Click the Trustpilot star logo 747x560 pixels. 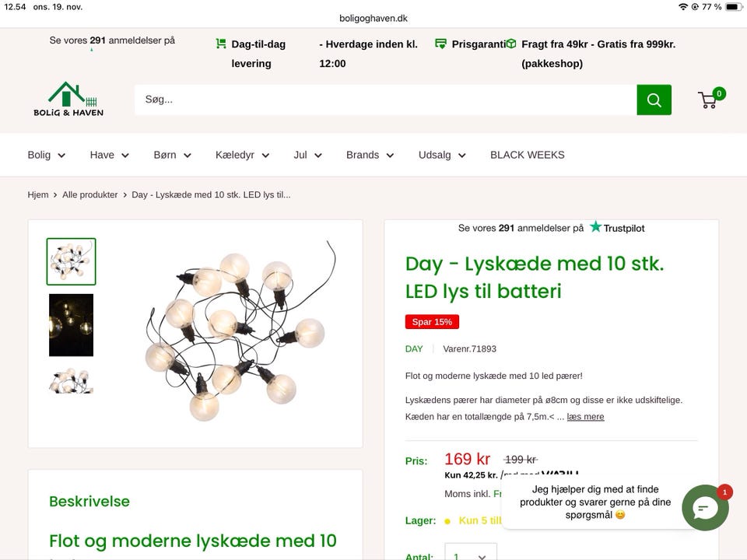point(596,227)
